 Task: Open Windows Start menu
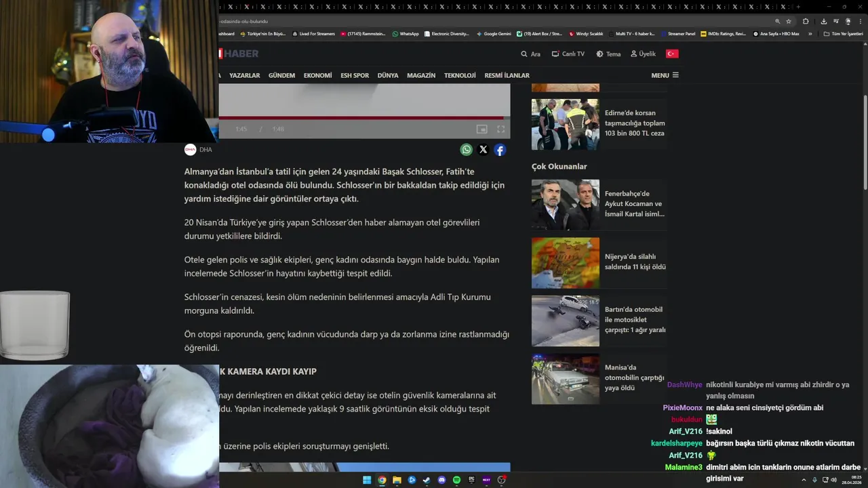[x=367, y=480]
